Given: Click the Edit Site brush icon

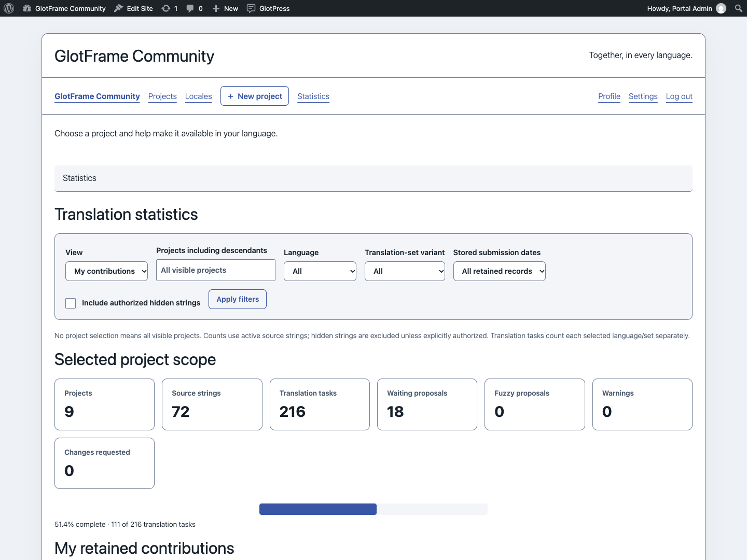Looking at the screenshot, I should pyautogui.click(x=119, y=8).
